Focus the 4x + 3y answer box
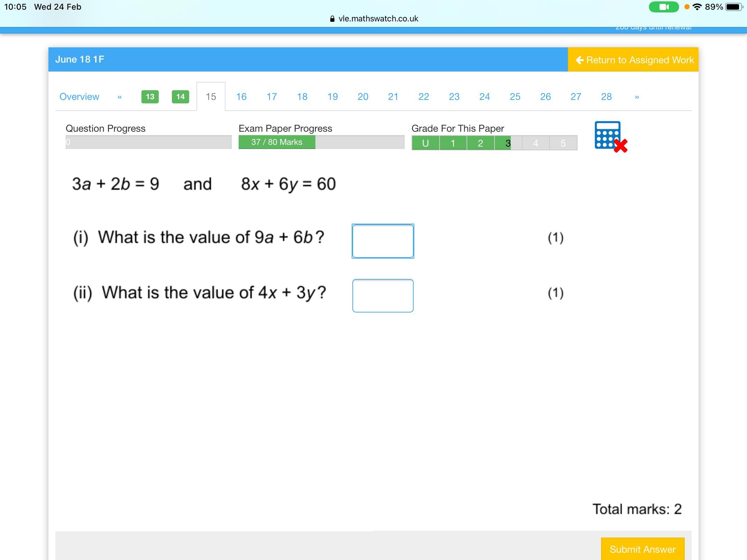 pyautogui.click(x=383, y=296)
